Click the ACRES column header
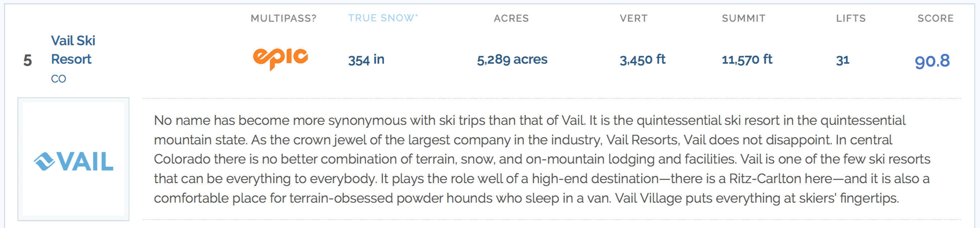This screenshot has height=228, width=980. [511, 18]
